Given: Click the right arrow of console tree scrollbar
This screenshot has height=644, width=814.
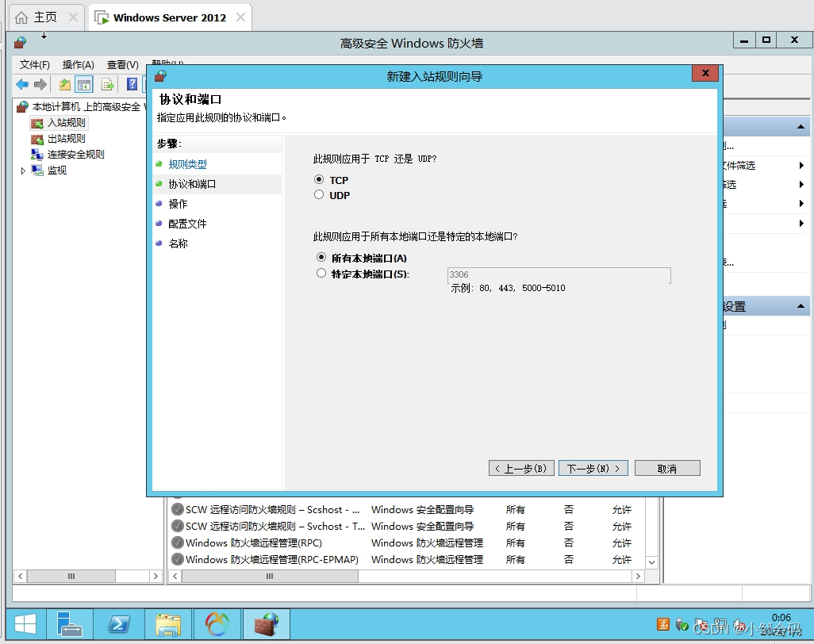Looking at the screenshot, I should click(156, 576).
